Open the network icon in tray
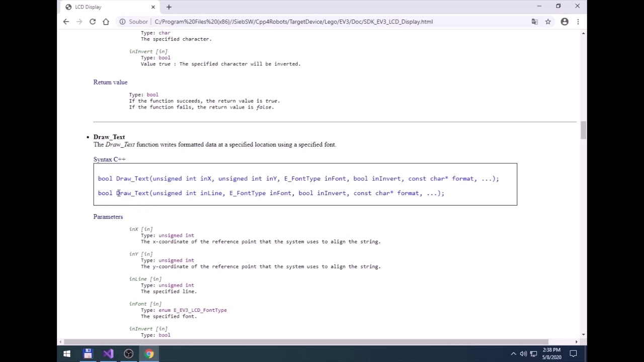This screenshot has height=362, width=644. click(x=533, y=354)
